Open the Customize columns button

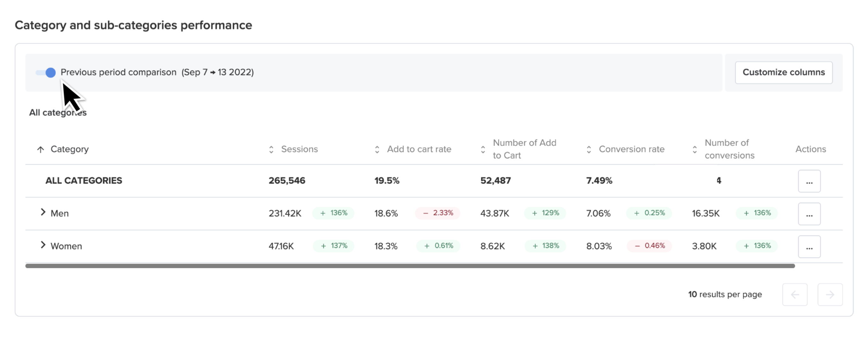(x=783, y=72)
